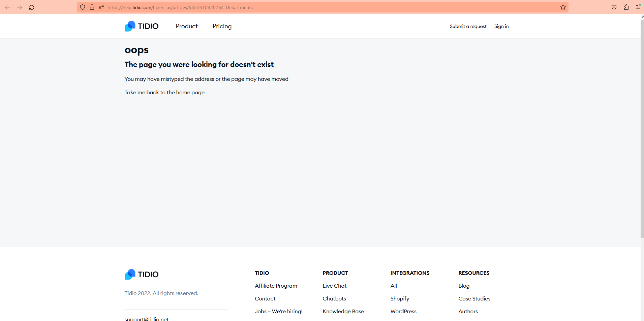644x321 pixels.
Task: Open the Knowledge Base footer link
Action: [343, 312]
